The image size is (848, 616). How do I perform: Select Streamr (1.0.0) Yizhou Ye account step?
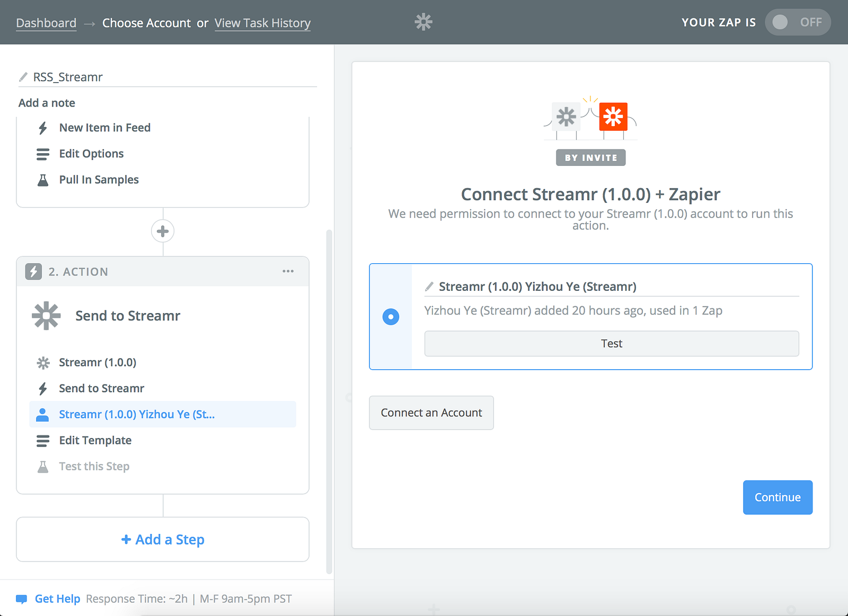163,414
